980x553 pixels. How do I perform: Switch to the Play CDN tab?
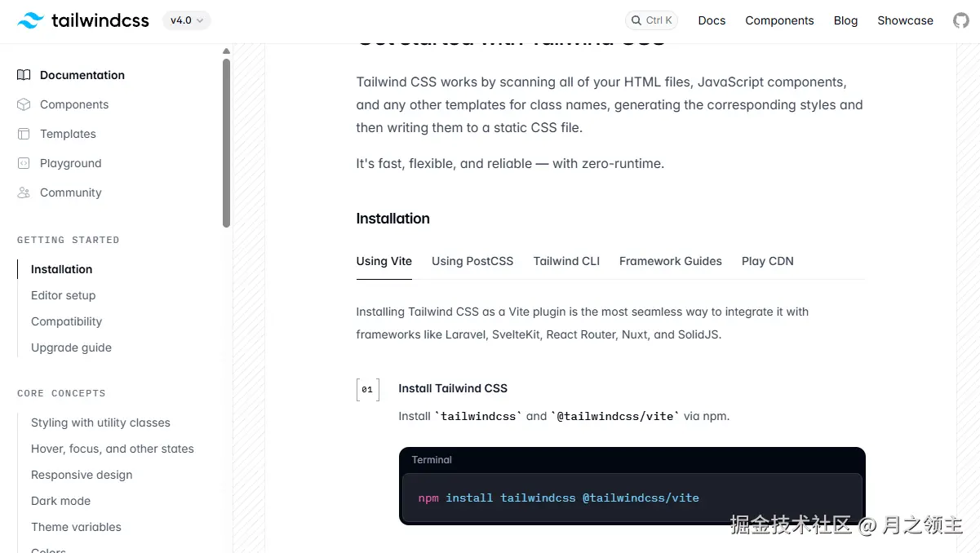point(767,261)
